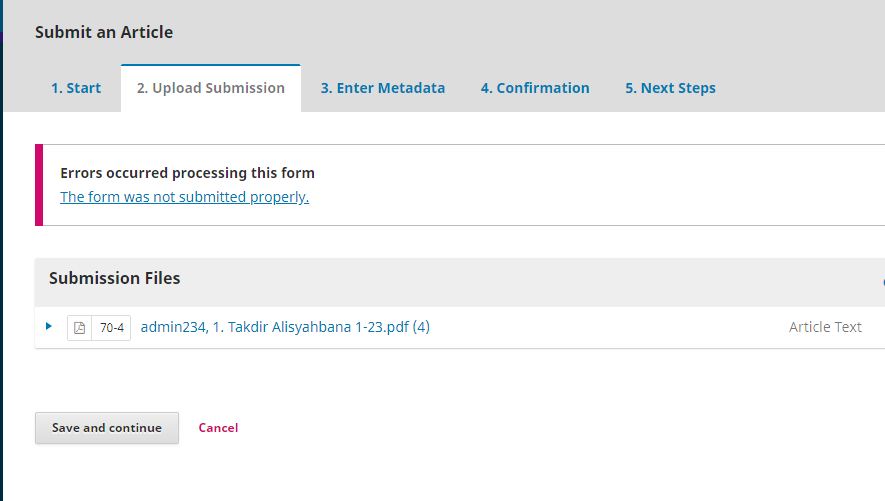Expand the submission file row arrow
Viewport: 885px width, 501px height.
tap(49, 326)
